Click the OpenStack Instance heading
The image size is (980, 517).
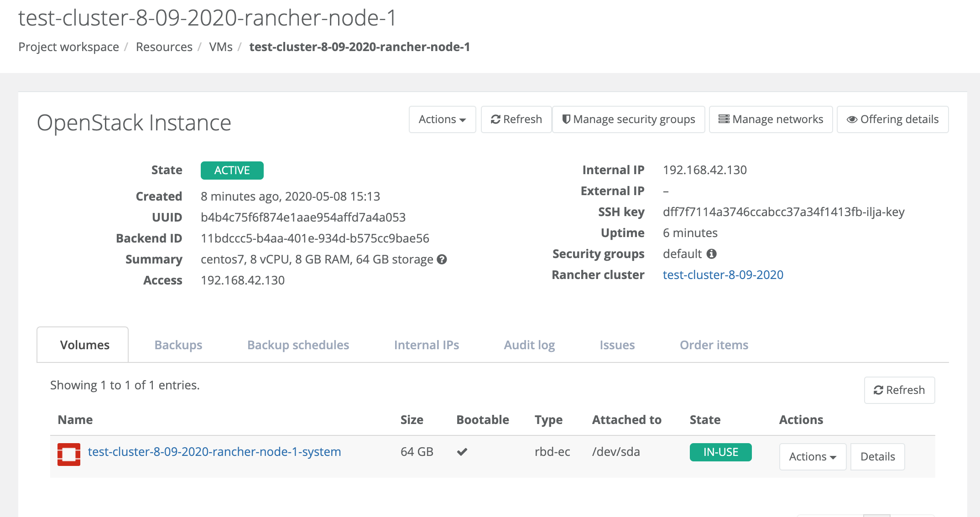coord(134,123)
